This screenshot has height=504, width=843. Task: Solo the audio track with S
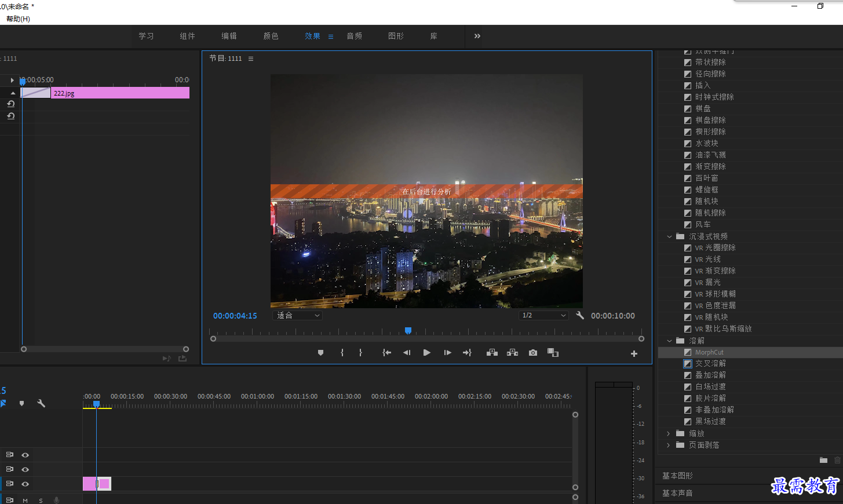(x=41, y=501)
